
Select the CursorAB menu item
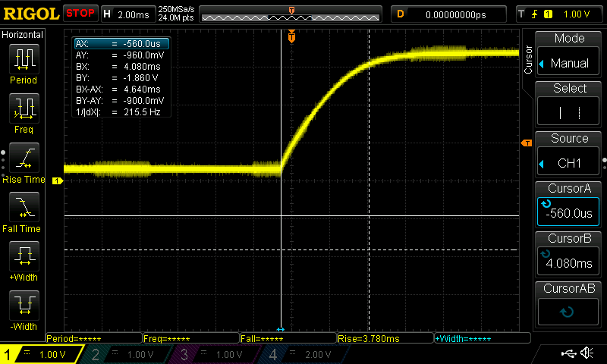(x=569, y=303)
